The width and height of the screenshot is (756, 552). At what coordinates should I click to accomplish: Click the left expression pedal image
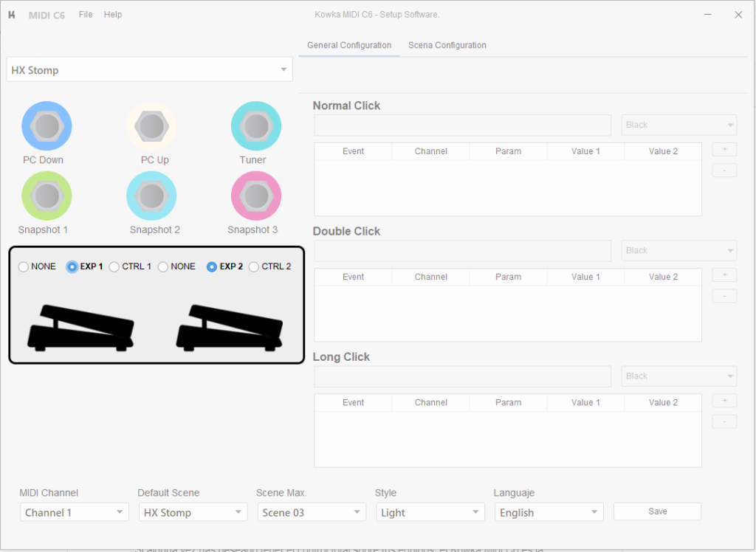coord(80,328)
